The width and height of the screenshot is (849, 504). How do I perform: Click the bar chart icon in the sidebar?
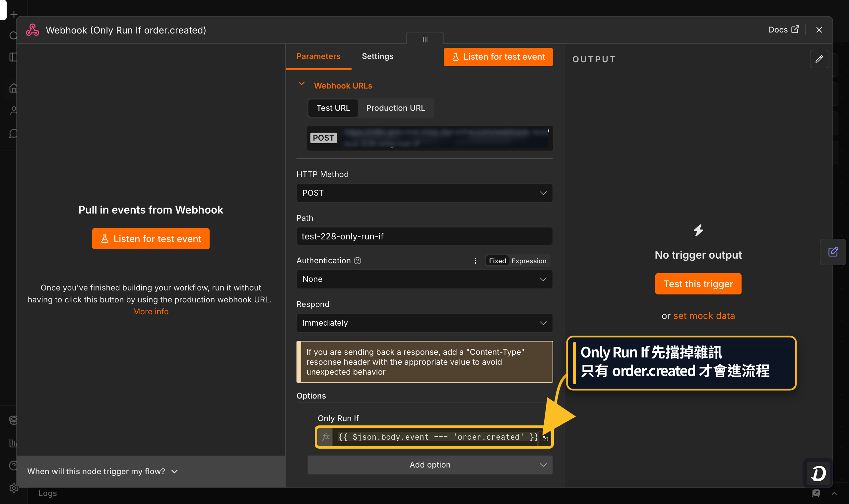coord(13,443)
